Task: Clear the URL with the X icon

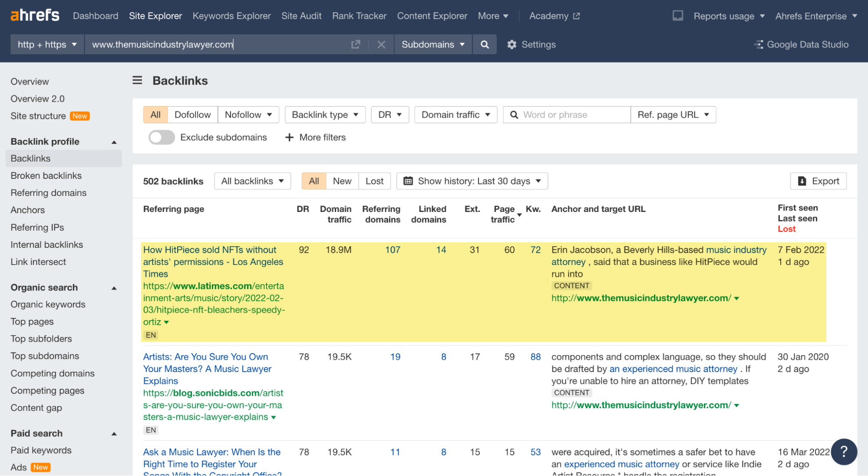Action: 381,44
